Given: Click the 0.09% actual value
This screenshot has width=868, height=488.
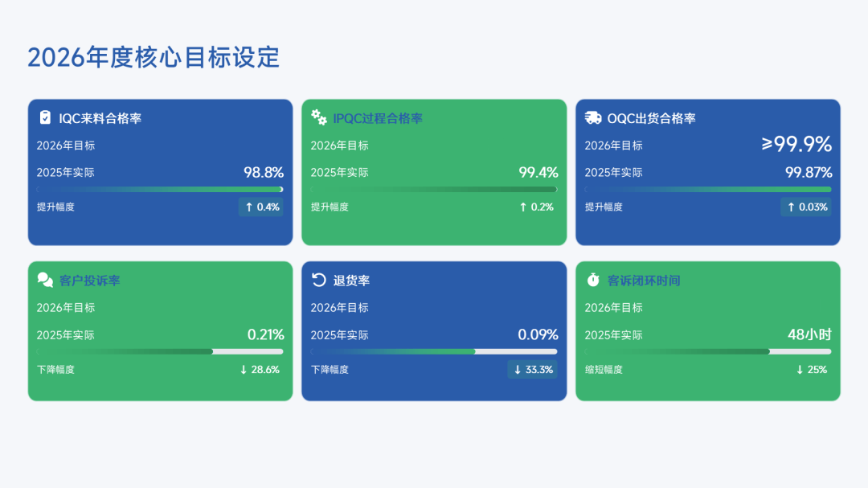Looking at the screenshot, I should tap(538, 334).
